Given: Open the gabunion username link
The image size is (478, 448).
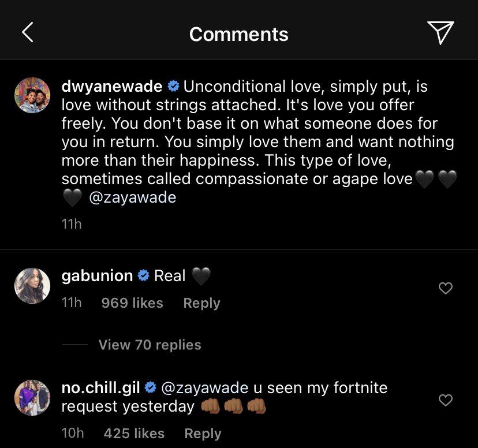Looking at the screenshot, I should point(97,276).
